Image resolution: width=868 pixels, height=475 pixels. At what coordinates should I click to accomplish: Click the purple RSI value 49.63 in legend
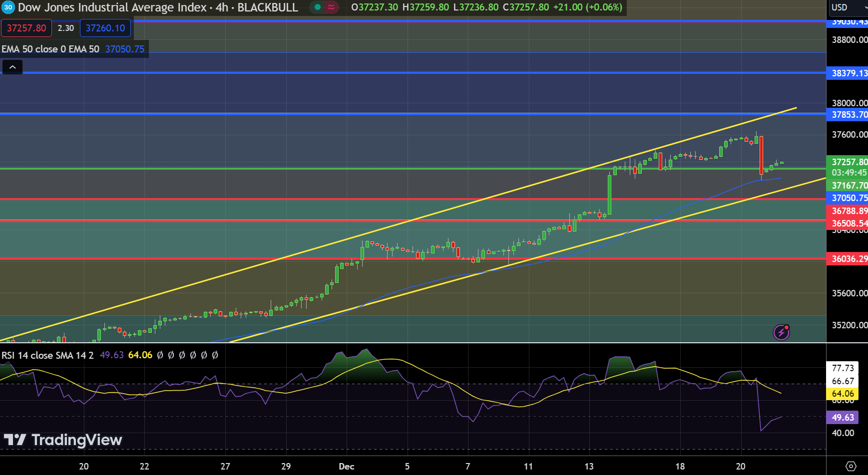click(112, 355)
